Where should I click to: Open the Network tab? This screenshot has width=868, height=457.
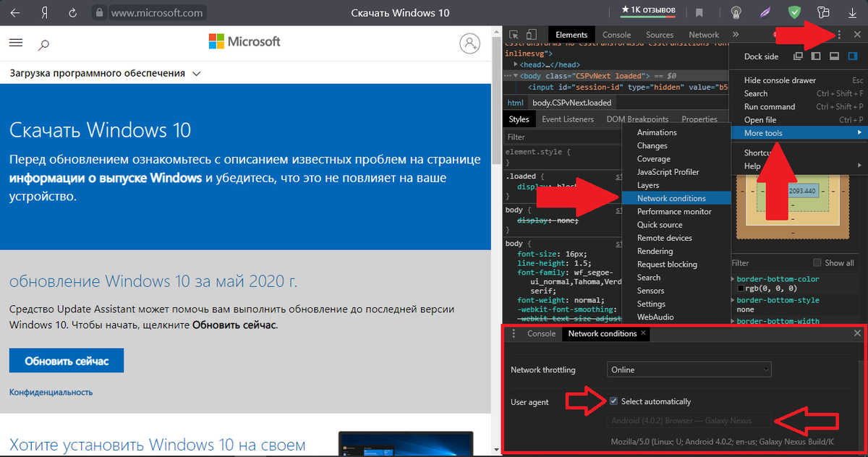coord(704,35)
